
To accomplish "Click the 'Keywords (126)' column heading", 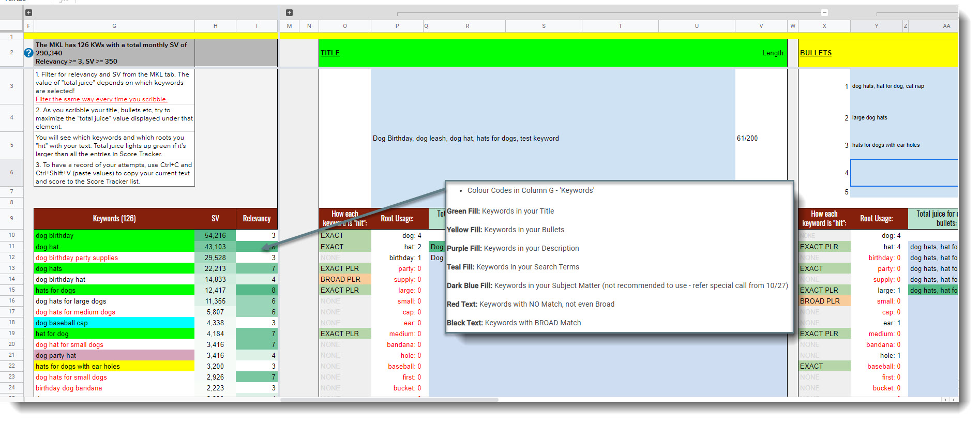I will click(114, 219).
